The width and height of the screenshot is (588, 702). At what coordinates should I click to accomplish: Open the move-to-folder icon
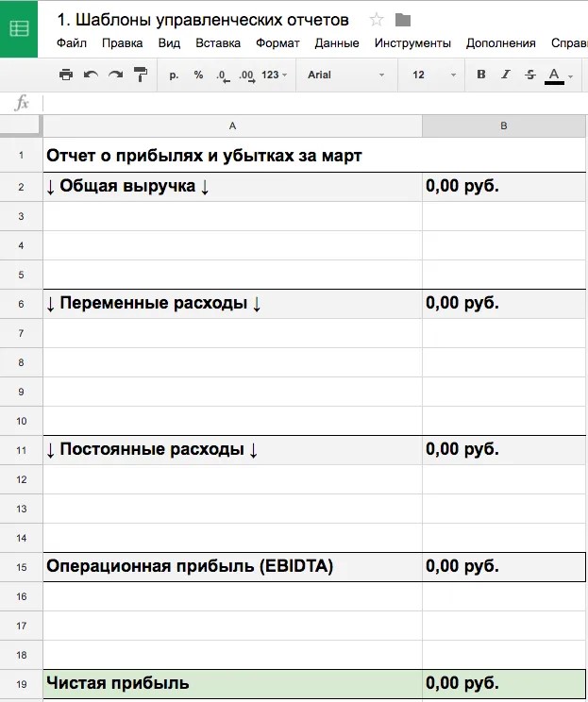tap(403, 20)
